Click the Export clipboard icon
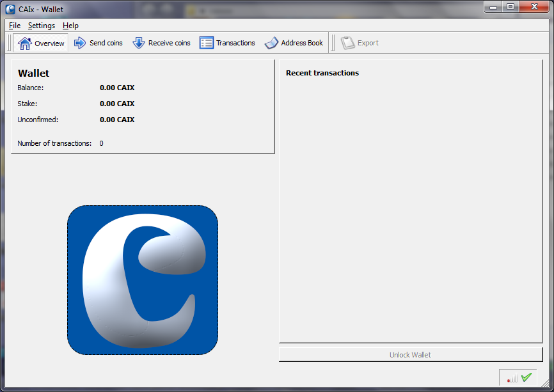 [347, 43]
